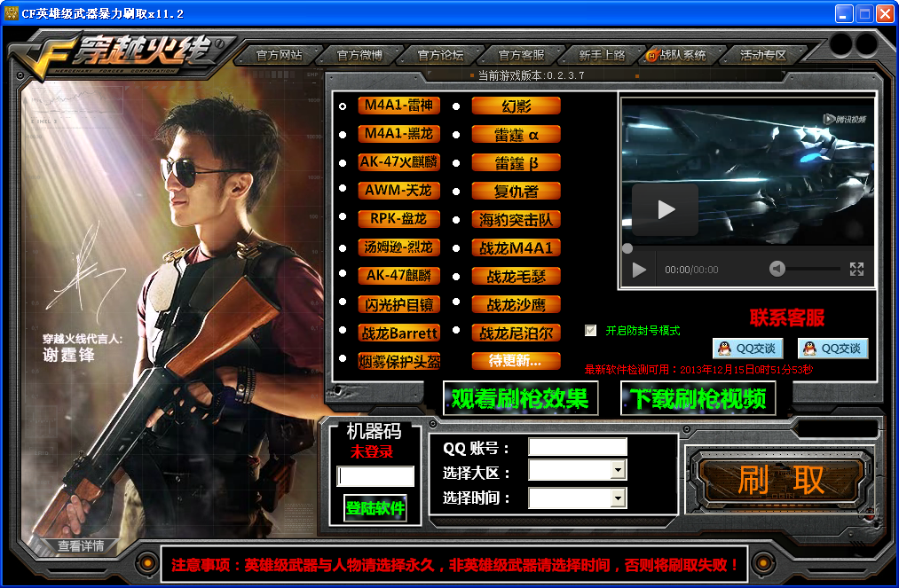Select the 复仇者 radio button
This screenshot has width=899, height=588.
click(456, 192)
